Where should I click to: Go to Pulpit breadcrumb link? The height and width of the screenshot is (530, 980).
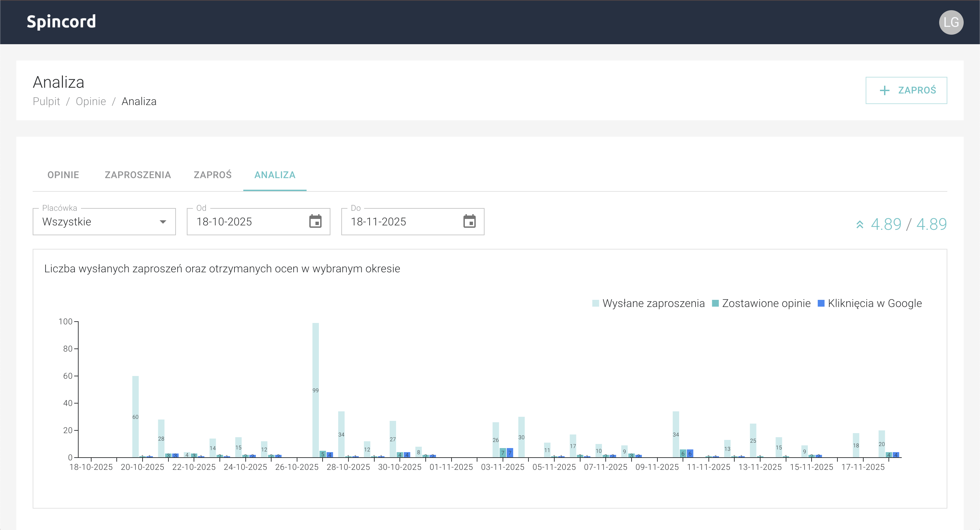pos(46,102)
